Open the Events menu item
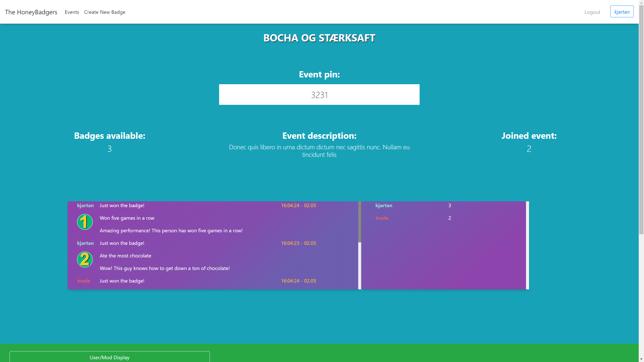 pos(72,12)
